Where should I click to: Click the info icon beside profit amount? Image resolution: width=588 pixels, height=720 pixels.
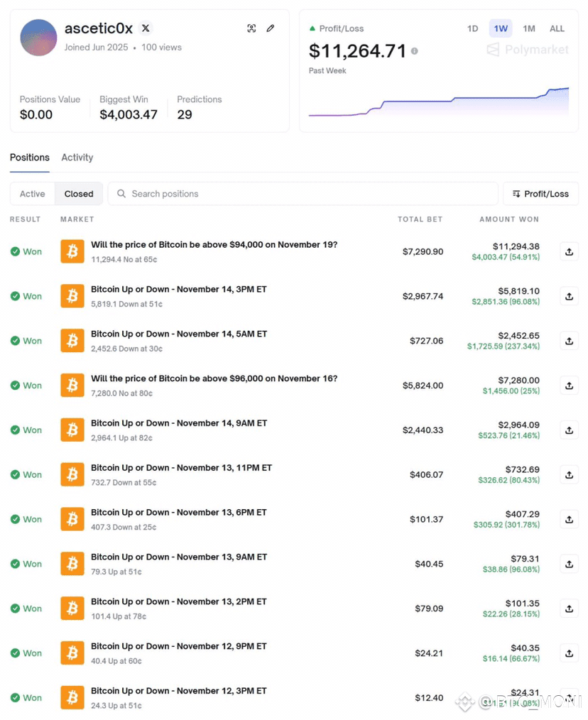(415, 51)
